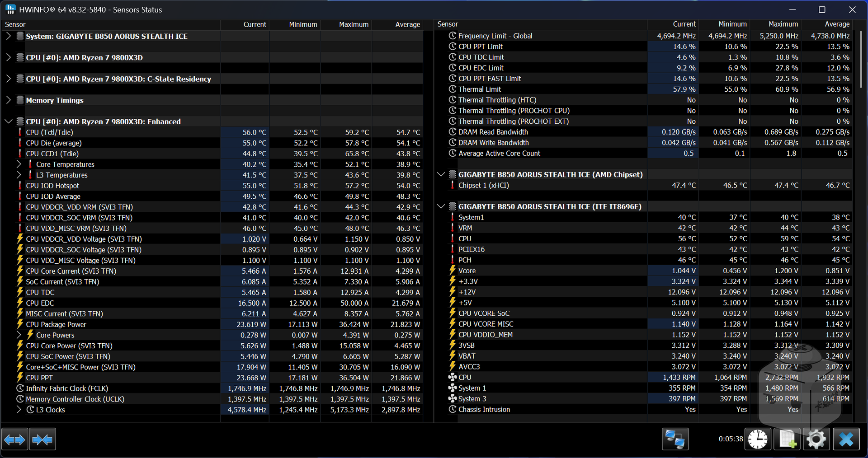
Task: Click the right panel vertical scrollbar
Action: click(861, 59)
